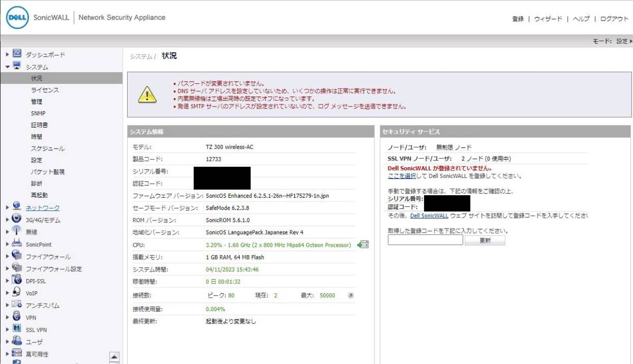Click the system time value 04/11/2023 15:43:46

[231, 270]
